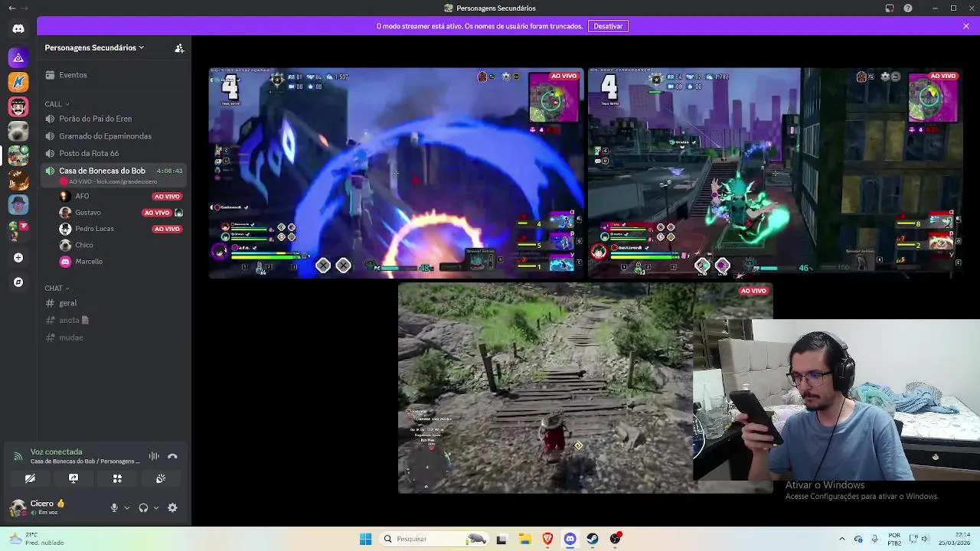The image size is (980, 551).
Task: Open Brave browser from the taskbar
Action: (x=547, y=539)
